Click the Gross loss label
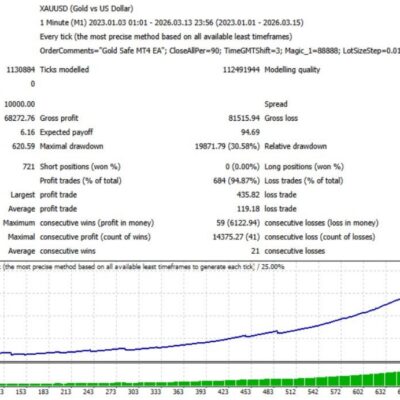 tap(281, 118)
